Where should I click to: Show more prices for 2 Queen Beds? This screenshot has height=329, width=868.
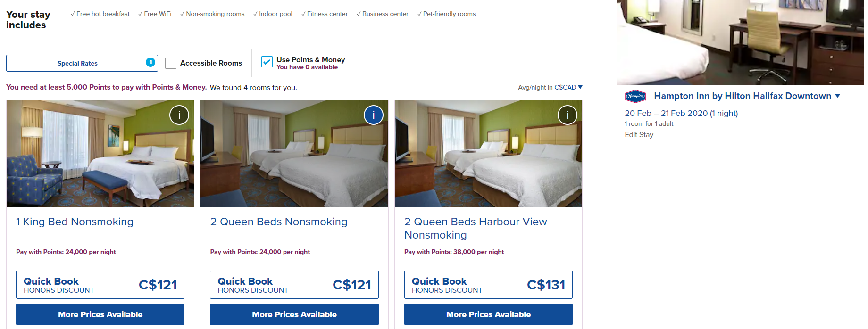(x=294, y=314)
